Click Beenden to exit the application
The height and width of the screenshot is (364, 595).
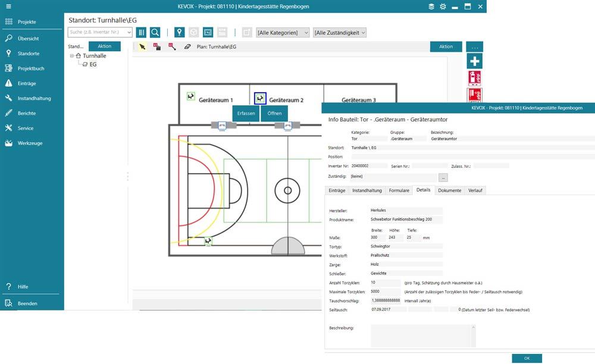[x=27, y=303]
